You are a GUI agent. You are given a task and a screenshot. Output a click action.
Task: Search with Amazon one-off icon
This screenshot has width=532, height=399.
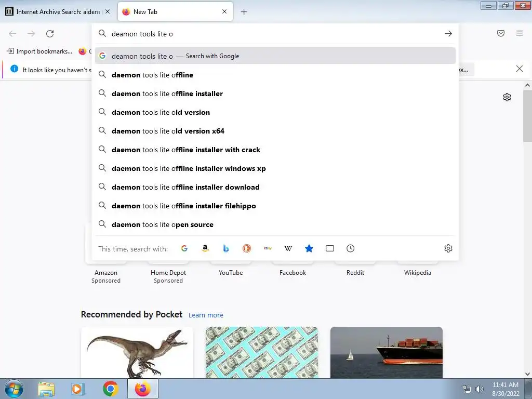click(205, 248)
